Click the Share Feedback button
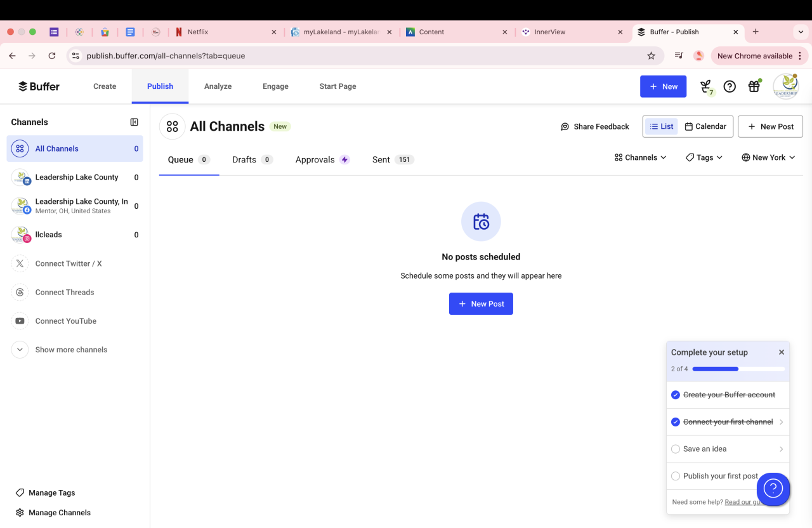Image resolution: width=812 pixels, height=528 pixels. tap(595, 126)
